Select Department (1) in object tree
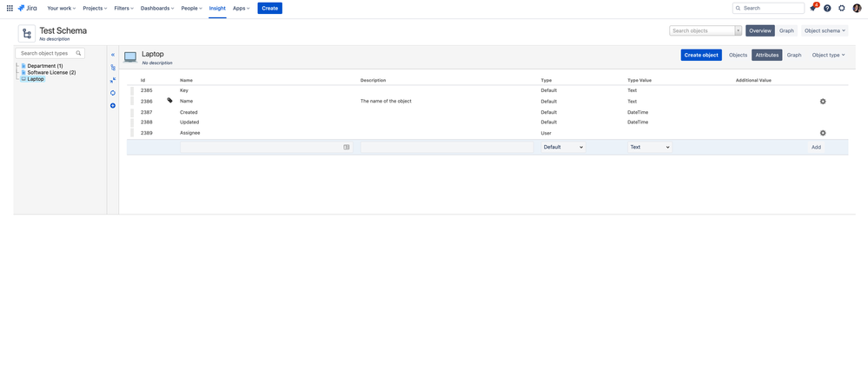The image size is (868, 390). (x=45, y=66)
